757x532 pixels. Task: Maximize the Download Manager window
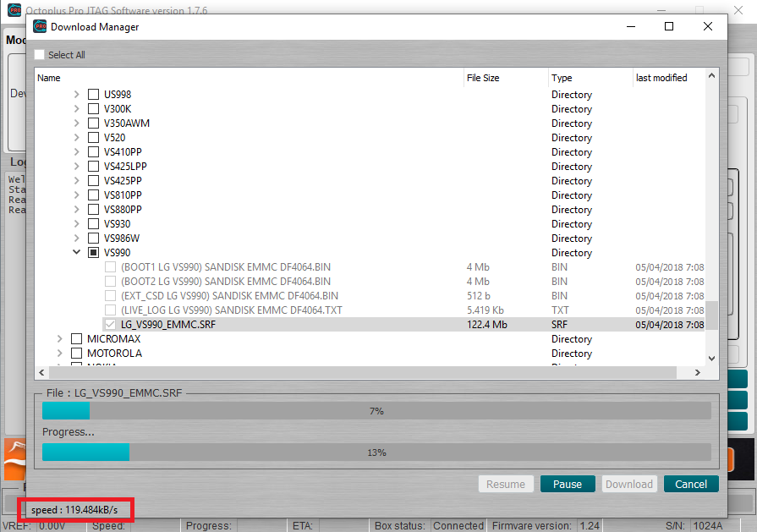(x=669, y=26)
